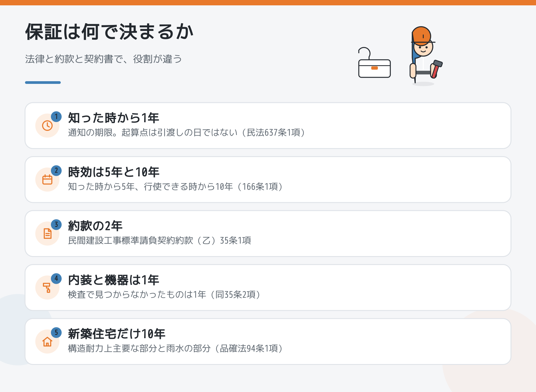Click the text 民間建設工事標準請負契約約款（乙）35条1項

pyautogui.click(x=160, y=240)
